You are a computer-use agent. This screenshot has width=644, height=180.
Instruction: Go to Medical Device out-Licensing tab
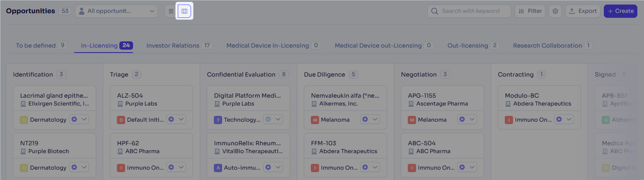point(384,46)
